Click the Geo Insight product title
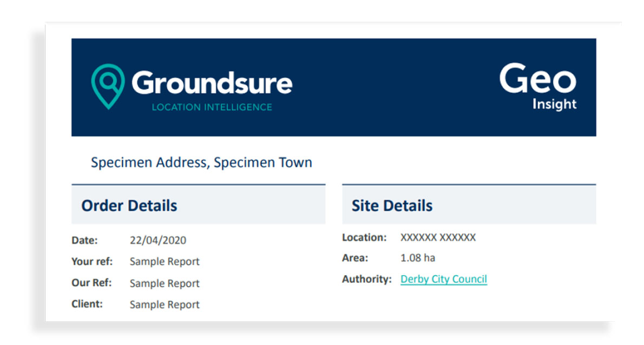 538,87
